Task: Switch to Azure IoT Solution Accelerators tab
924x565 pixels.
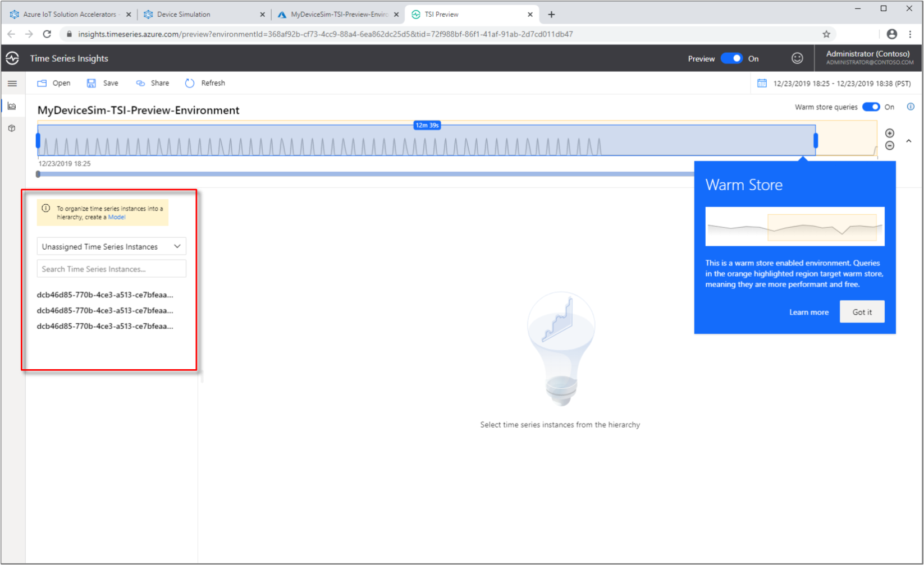Action: click(70, 15)
